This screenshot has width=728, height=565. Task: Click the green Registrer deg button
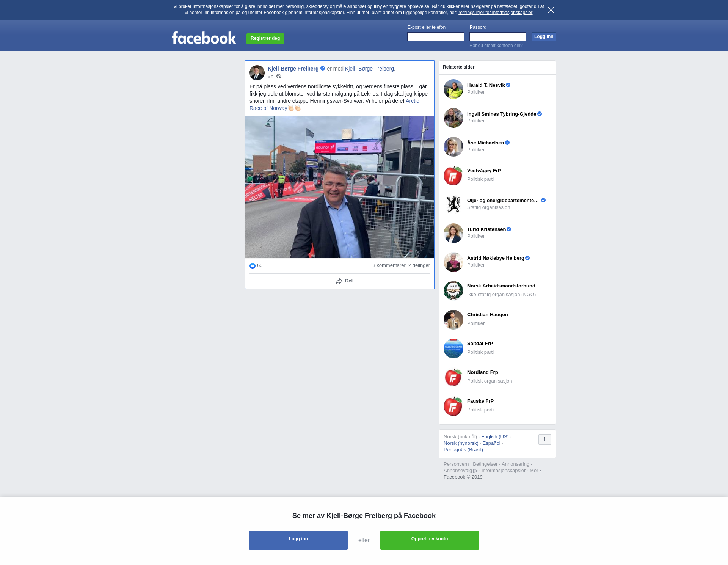265,38
